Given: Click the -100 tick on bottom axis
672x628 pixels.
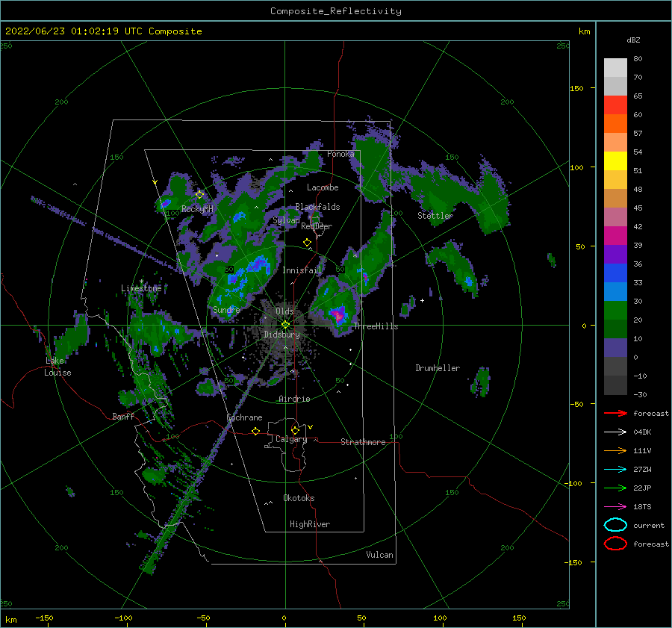Looking at the screenshot, I should [x=123, y=618].
